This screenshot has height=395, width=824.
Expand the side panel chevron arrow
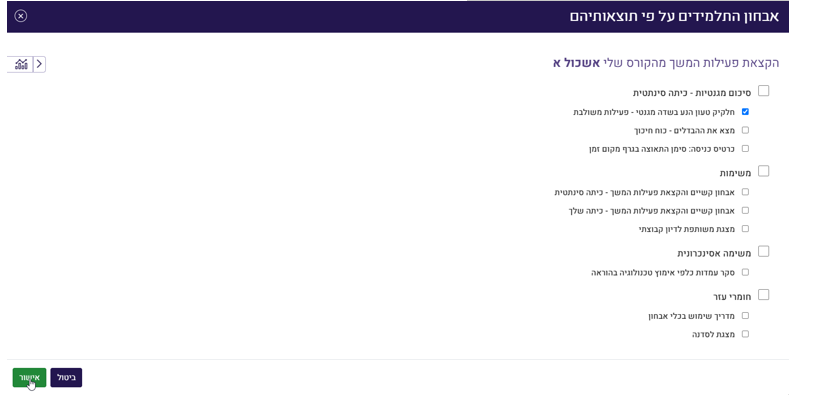[x=39, y=64]
